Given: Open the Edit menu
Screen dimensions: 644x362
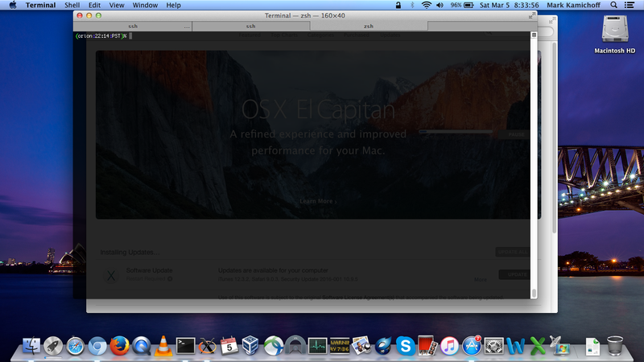Looking at the screenshot, I should point(94,5).
